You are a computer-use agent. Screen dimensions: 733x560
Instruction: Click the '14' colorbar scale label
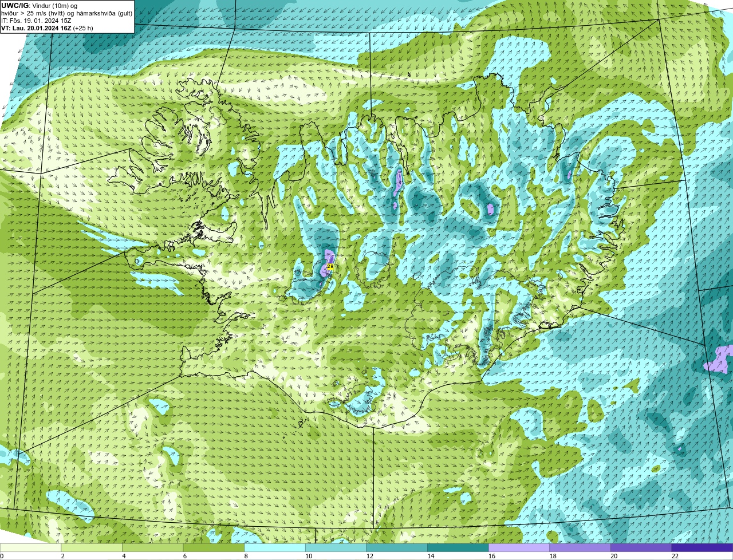(x=431, y=556)
